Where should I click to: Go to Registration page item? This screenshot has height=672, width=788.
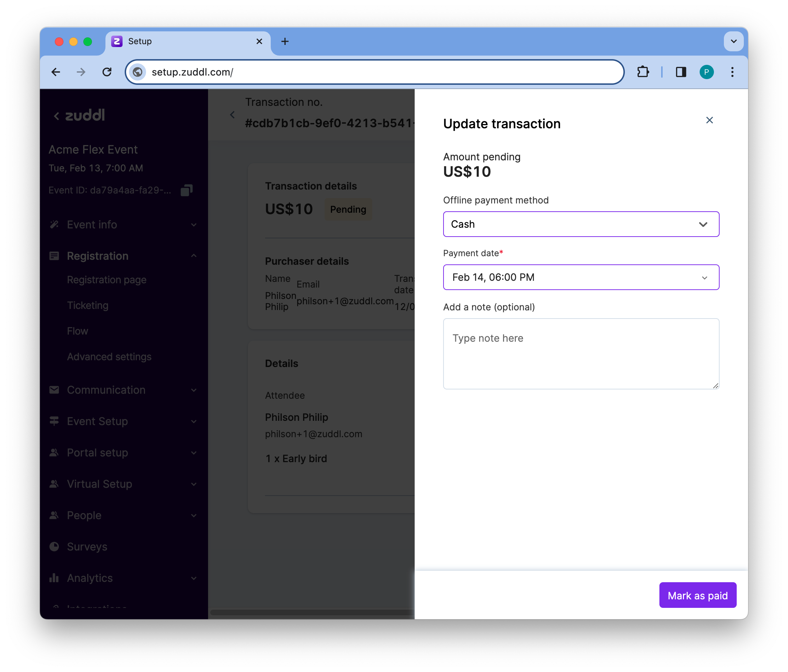coord(107,280)
